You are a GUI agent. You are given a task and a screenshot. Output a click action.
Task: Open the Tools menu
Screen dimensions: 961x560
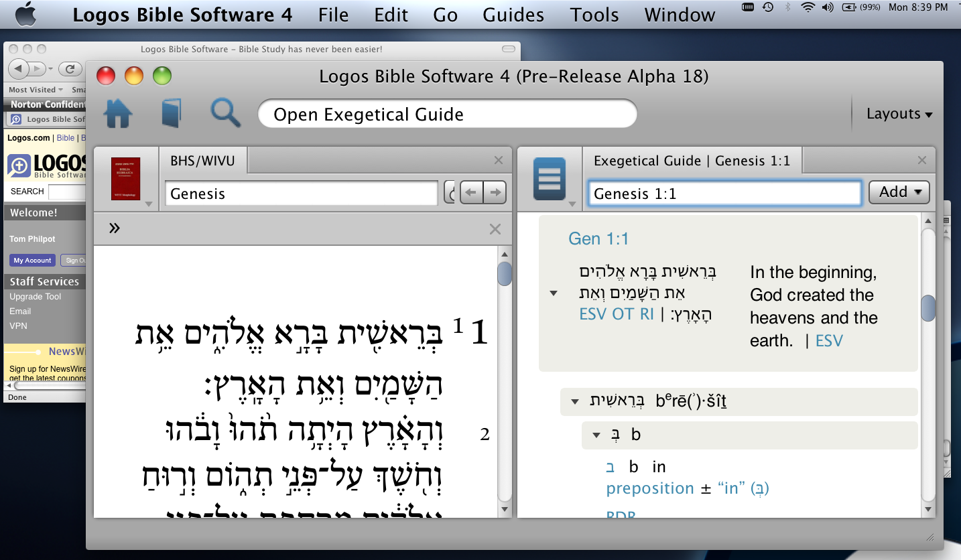coord(594,14)
